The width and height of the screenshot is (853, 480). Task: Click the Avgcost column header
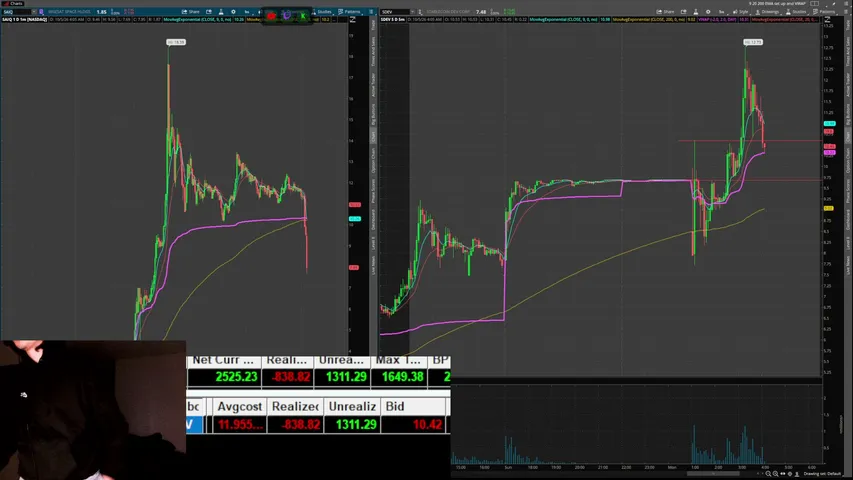point(240,406)
